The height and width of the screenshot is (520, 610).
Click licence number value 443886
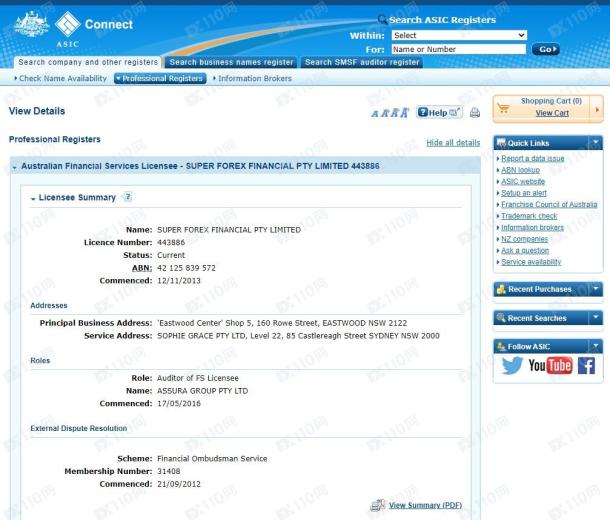171,242
